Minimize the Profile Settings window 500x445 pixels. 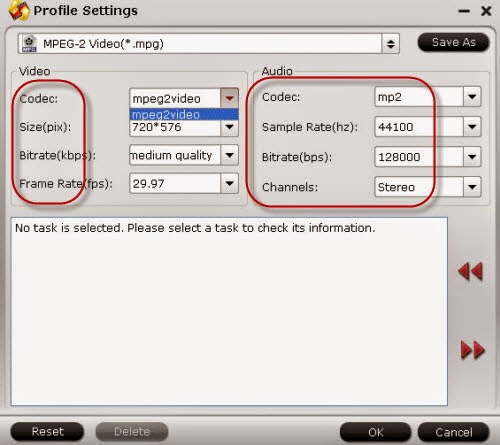tap(464, 11)
